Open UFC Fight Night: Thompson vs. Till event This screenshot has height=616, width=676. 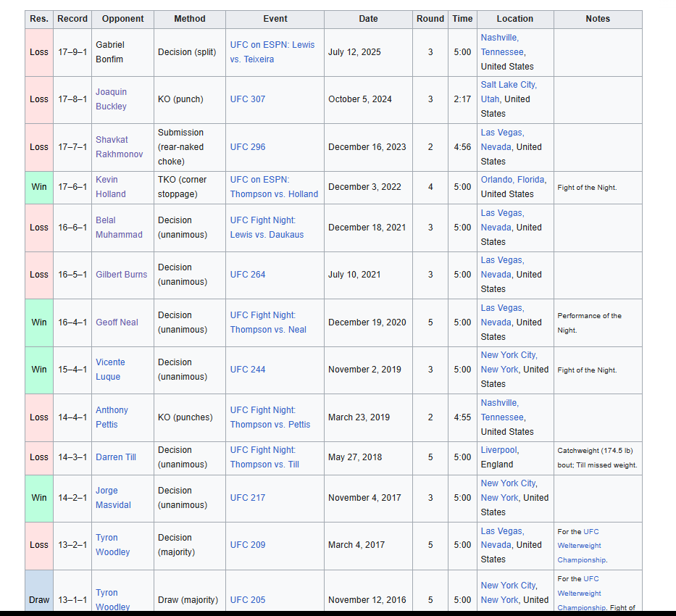tap(264, 457)
